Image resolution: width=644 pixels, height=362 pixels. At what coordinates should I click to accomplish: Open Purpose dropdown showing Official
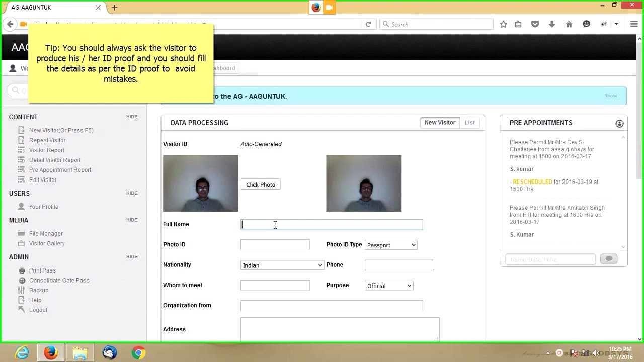tap(389, 286)
